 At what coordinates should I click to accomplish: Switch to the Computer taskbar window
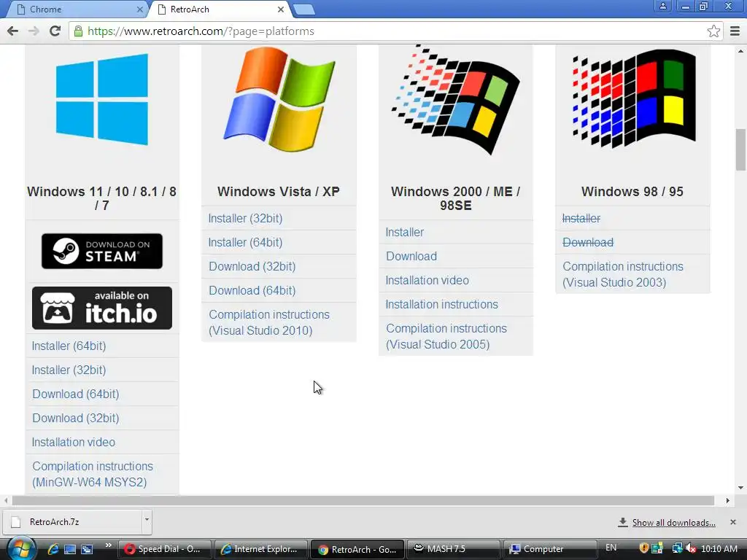click(x=550, y=549)
